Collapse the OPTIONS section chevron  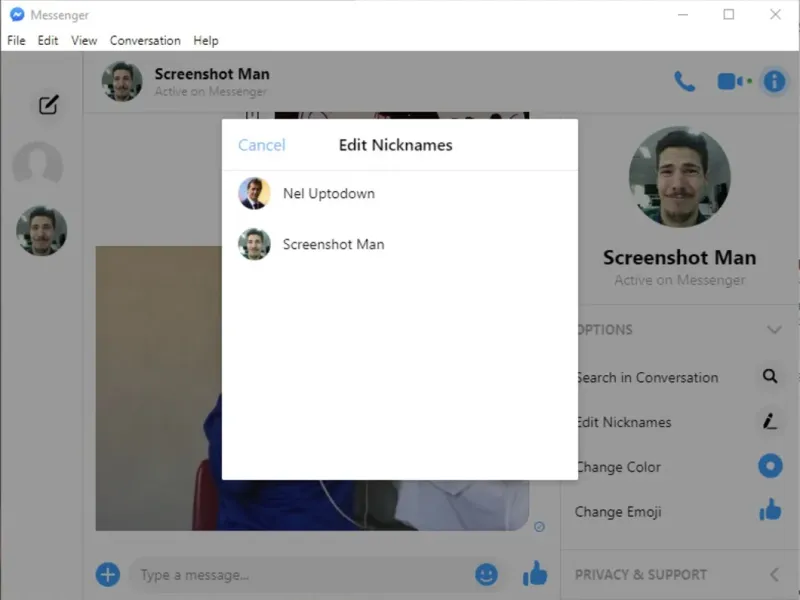(x=774, y=330)
